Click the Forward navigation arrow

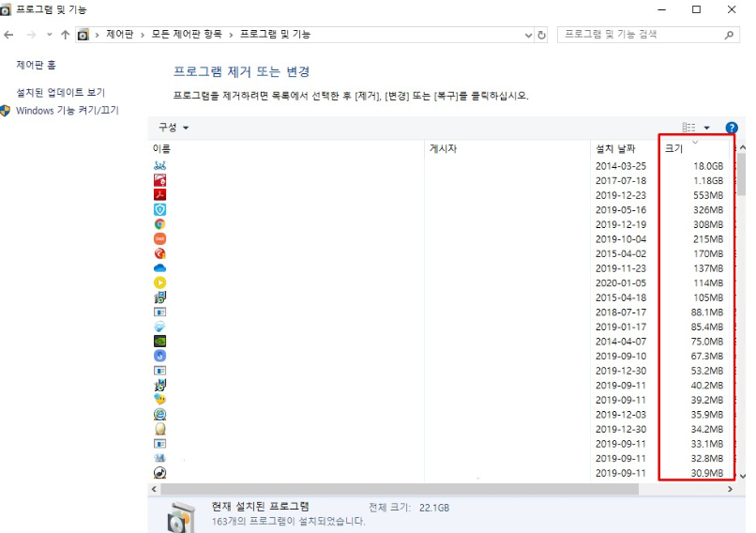tap(31, 35)
